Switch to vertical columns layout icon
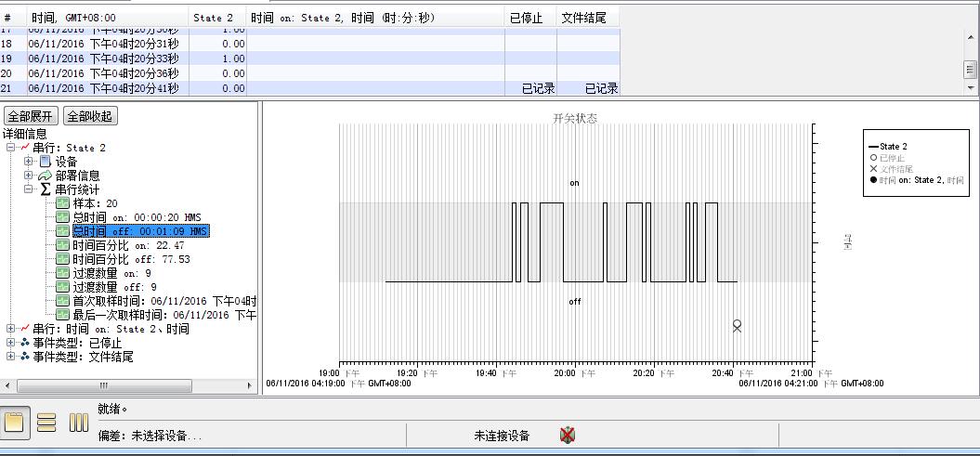 [x=79, y=423]
